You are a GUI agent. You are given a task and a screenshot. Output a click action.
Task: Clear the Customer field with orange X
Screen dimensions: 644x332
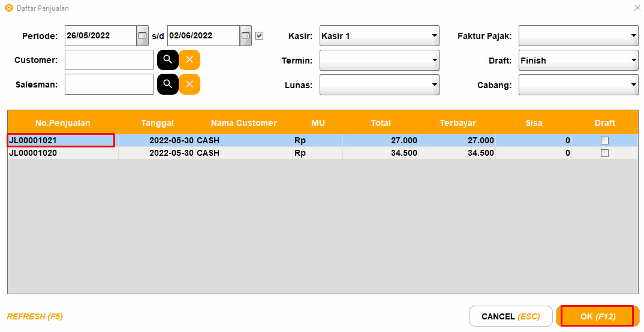pyautogui.click(x=189, y=60)
